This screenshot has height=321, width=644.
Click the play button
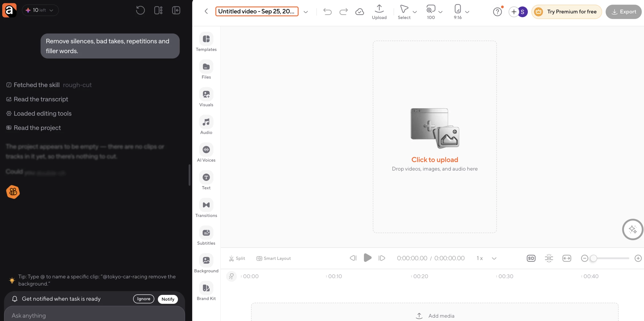coord(367,258)
